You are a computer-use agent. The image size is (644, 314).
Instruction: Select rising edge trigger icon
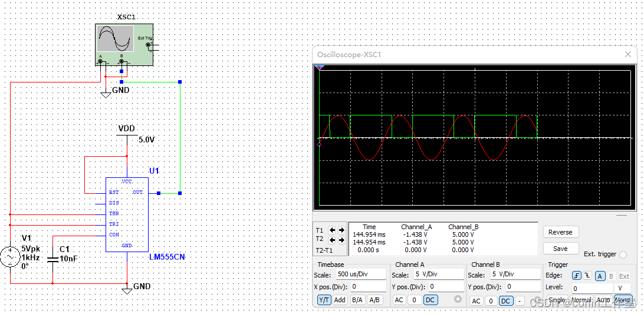pyautogui.click(x=577, y=276)
